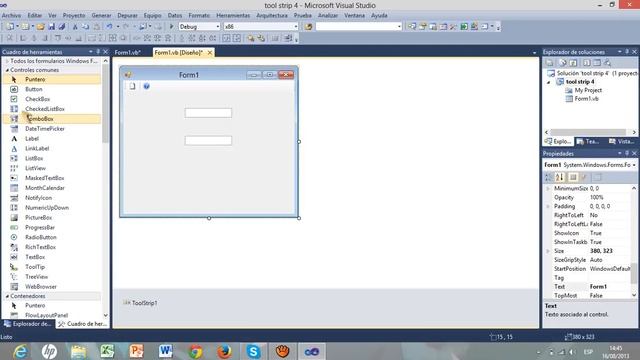Select Puntero under Controles comunes
Screen dimensions: 640x360
[x=35, y=80]
